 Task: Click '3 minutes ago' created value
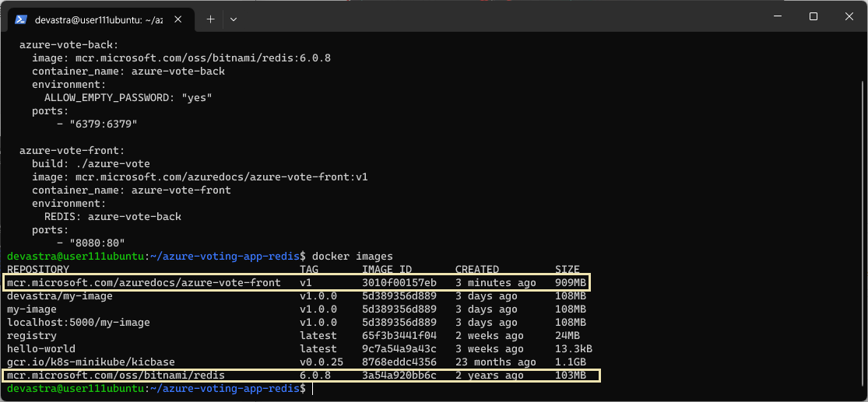click(495, 283)
